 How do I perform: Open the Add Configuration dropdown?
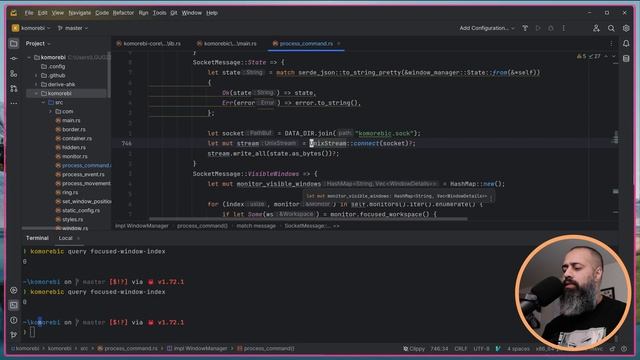487,28
